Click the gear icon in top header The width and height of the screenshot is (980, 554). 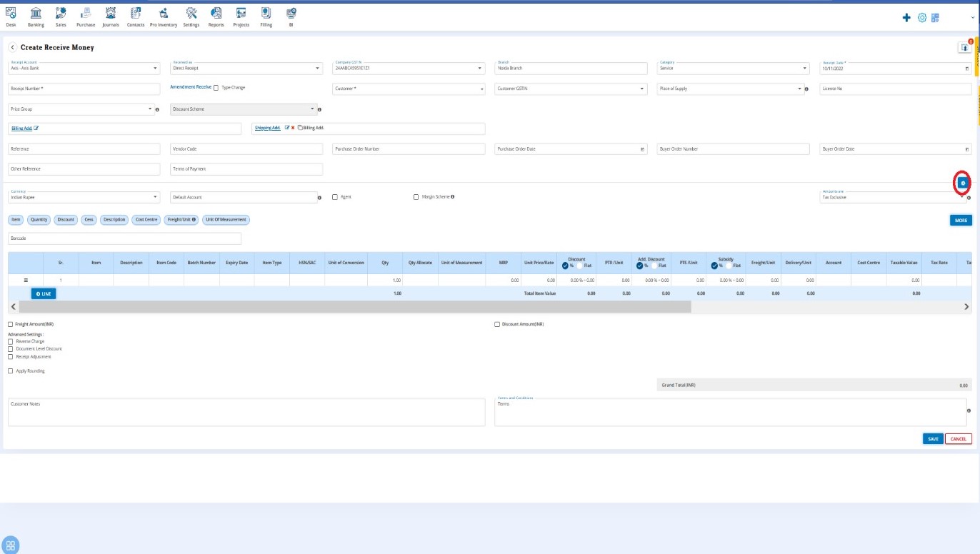pos(921,17)
